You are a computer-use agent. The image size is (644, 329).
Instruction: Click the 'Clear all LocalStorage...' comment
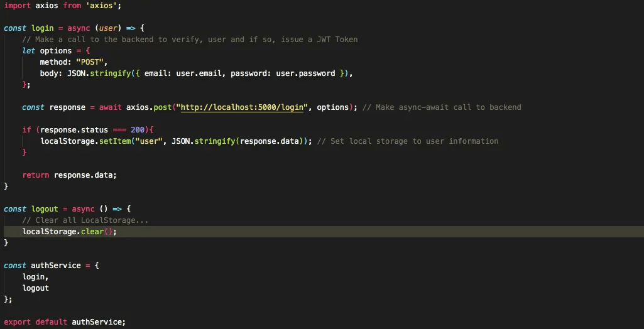pos(85,220)
